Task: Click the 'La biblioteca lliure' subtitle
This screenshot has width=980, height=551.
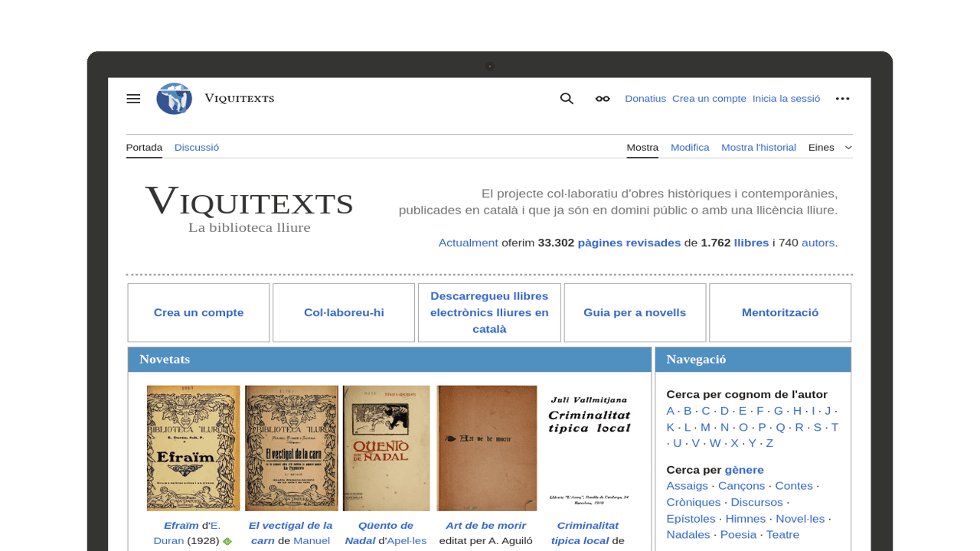Action: 250,227
